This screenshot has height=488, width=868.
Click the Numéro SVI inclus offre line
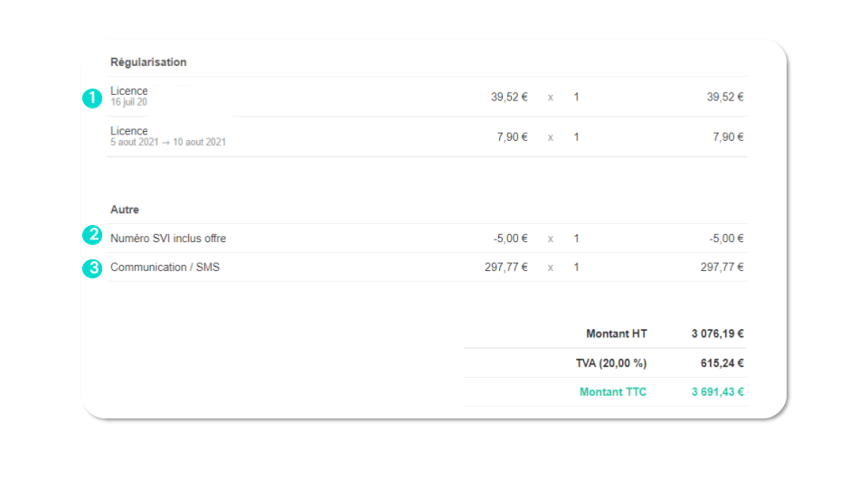coord(168,239)
